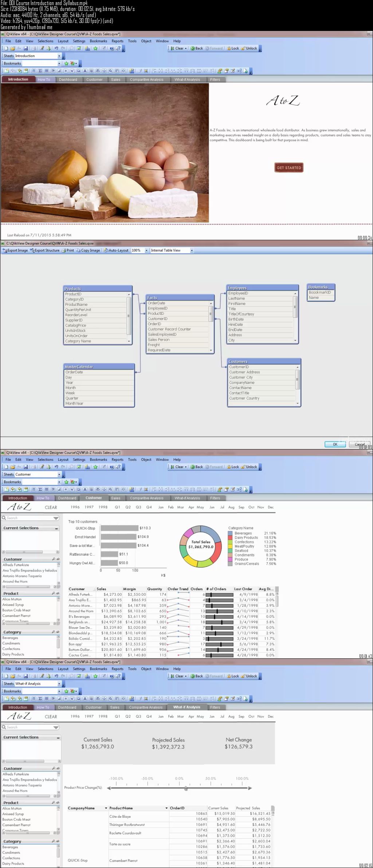Click Help question-mark icon in Introduction frame toolbar

(111, 48)
